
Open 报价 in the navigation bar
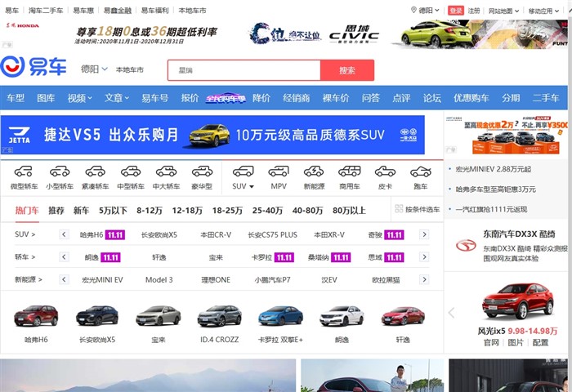(190, 98)
